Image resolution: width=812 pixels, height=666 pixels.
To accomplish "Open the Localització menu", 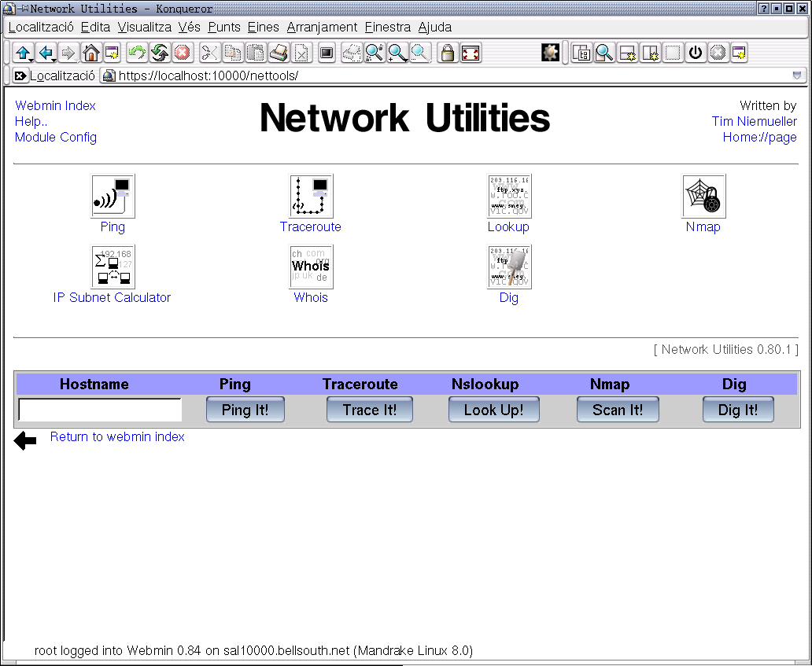I will (41, 27).
